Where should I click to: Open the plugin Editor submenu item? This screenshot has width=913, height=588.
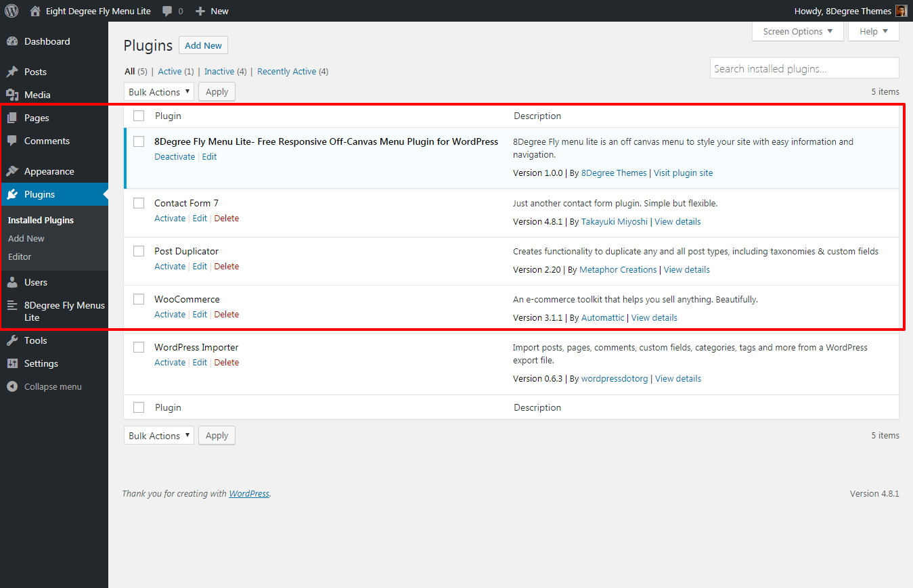[20, 257]
